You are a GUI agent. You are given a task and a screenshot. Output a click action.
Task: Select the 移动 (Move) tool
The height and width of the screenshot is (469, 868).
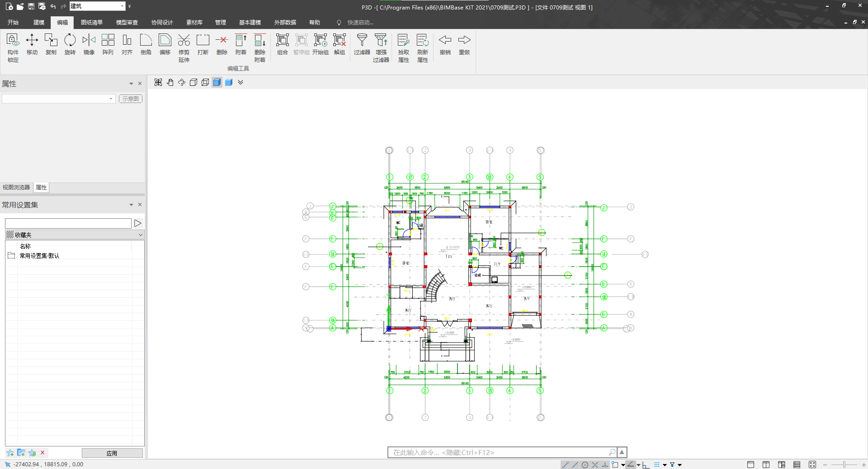[x=32, y=44]
